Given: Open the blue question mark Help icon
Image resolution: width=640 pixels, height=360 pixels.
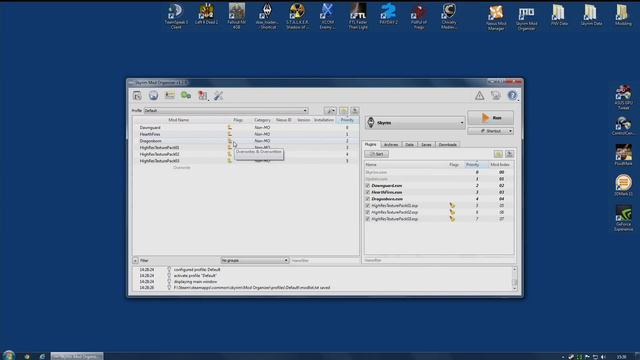Looking at the screenshot, I should click(x=512, y=96).
